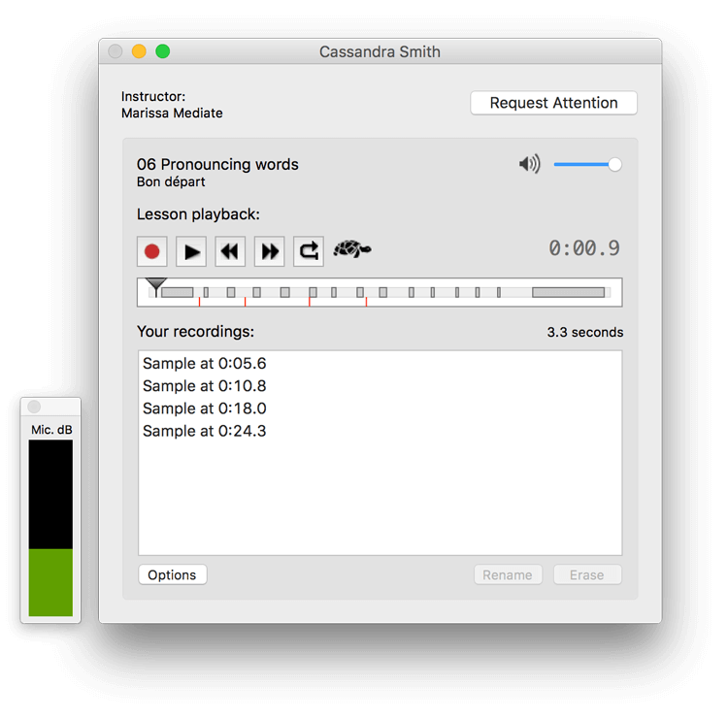Toggle the loop playback button
Image resolution: width=728 pixels, height=718 pixels.
(x=309, y=251)
